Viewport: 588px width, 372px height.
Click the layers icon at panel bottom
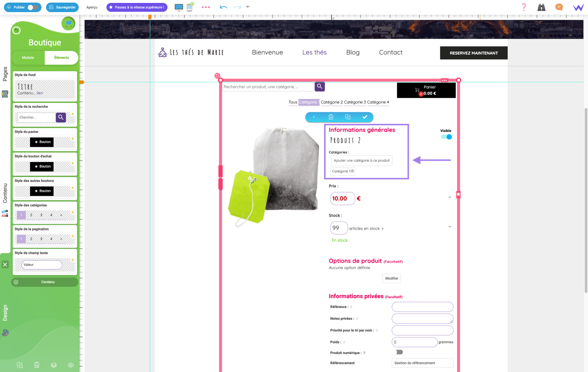click(54, 365)
